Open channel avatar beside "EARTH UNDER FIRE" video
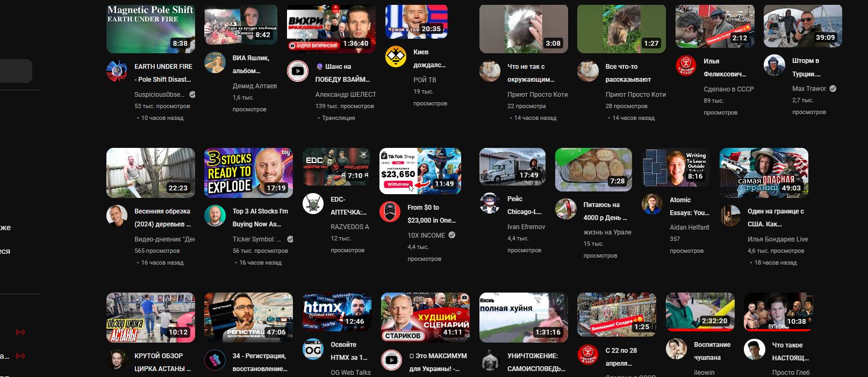This screenshot has width=868, height=377. click(117, 71)
